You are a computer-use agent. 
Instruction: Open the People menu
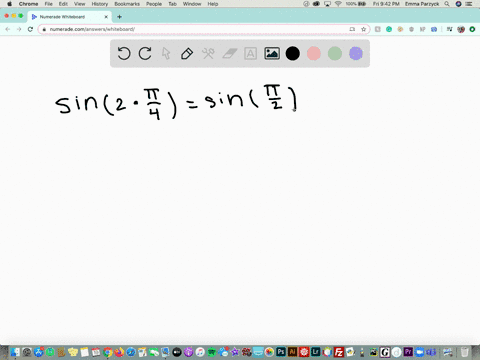[154, 4]
